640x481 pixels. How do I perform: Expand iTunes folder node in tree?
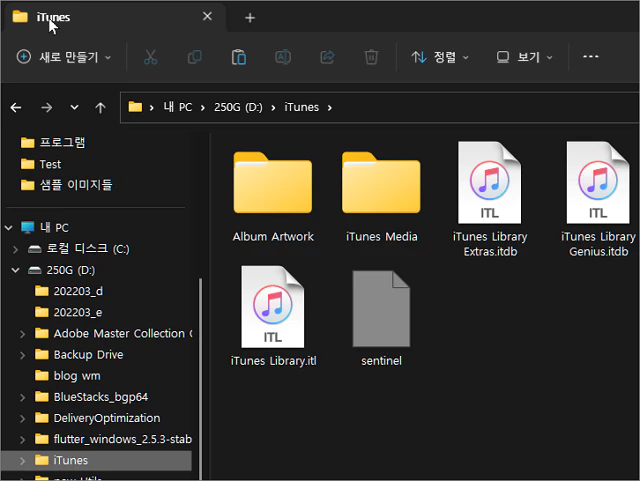(22, 461)
